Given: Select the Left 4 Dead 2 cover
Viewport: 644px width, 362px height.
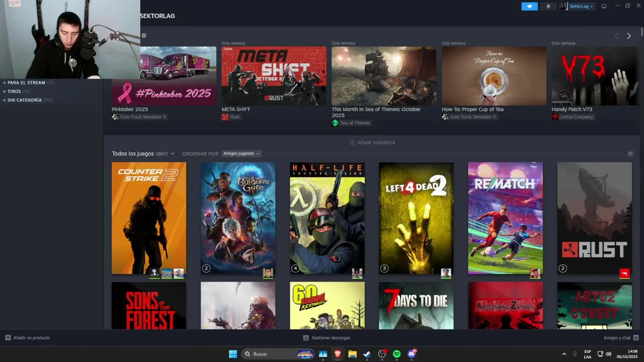Looking at the screenshot, I should 416,218.
